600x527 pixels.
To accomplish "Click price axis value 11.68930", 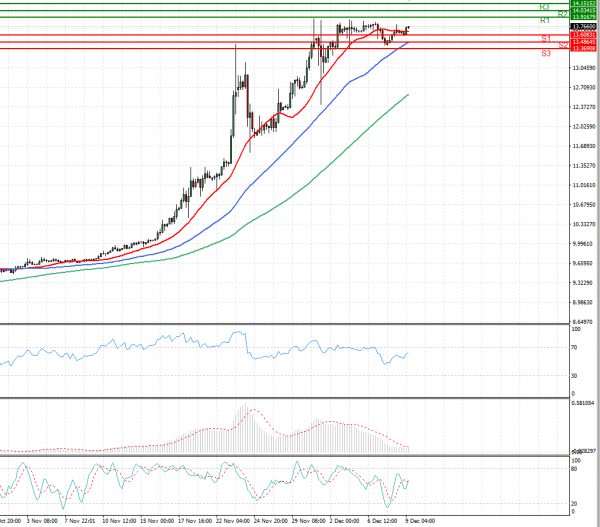I will 584,146.
